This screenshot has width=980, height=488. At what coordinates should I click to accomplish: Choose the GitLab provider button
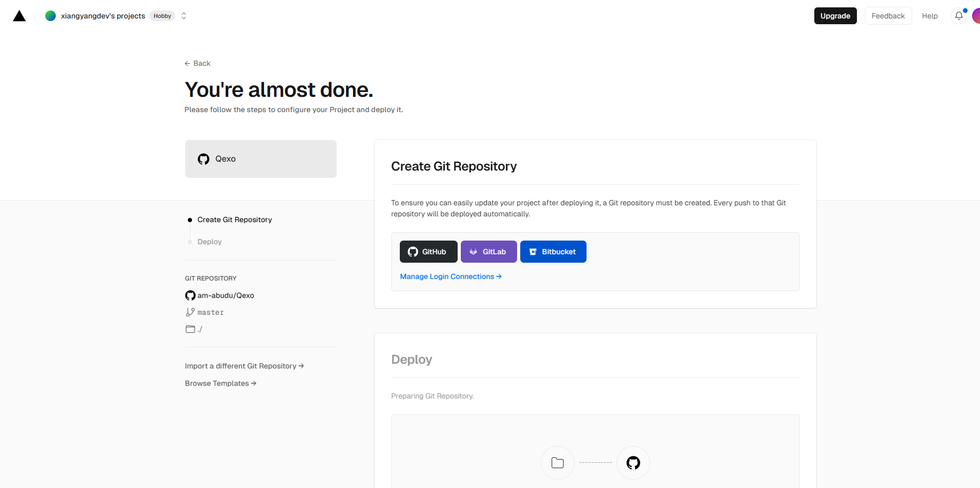[x=489, y=252]
